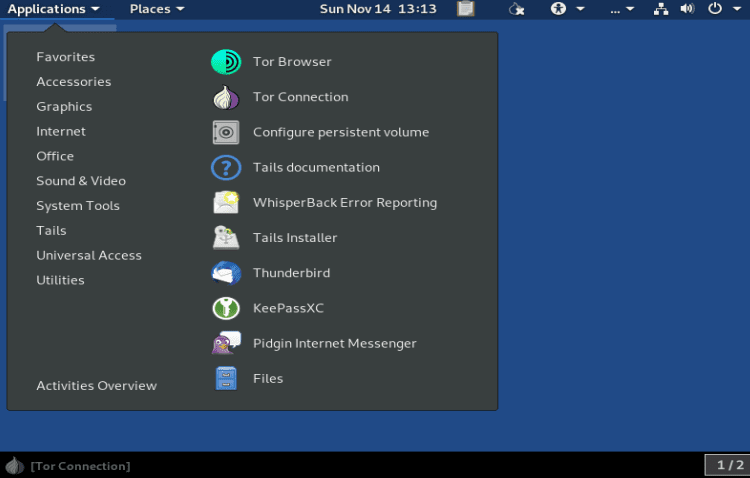Image resolution: width=750 pixels, height=478 pixels.
Task: Click the Pidgin purple bird icon
Action: click(x=226, y=343)
